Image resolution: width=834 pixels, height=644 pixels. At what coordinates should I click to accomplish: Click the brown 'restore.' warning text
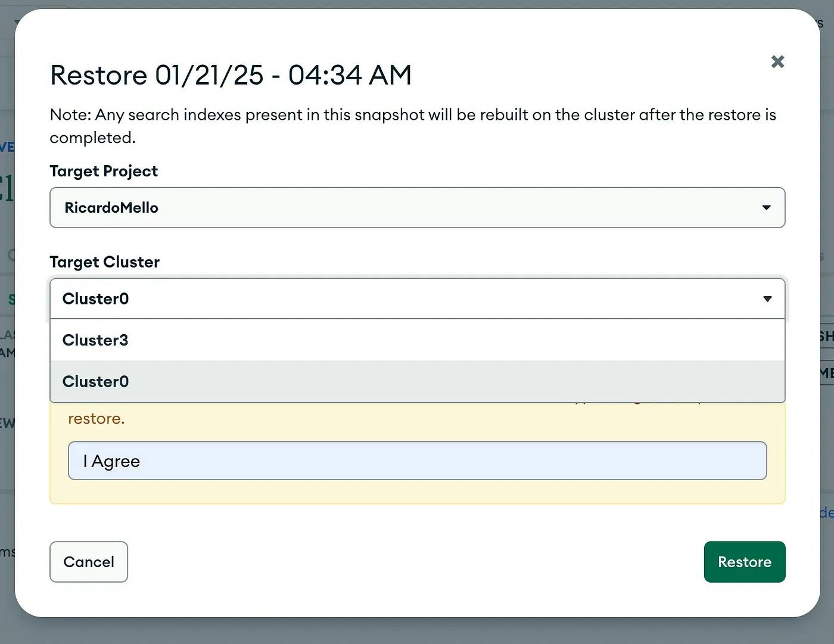tap(97, 419)
